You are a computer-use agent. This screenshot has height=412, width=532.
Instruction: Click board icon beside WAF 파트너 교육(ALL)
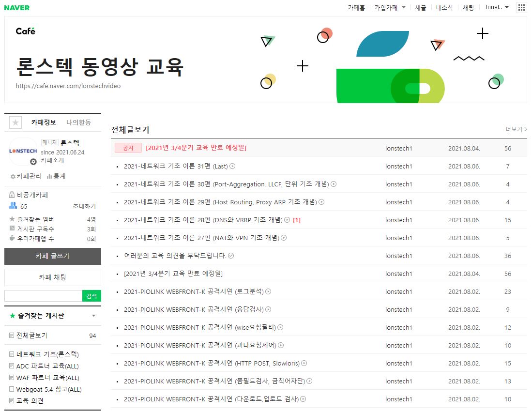[12, 377]
